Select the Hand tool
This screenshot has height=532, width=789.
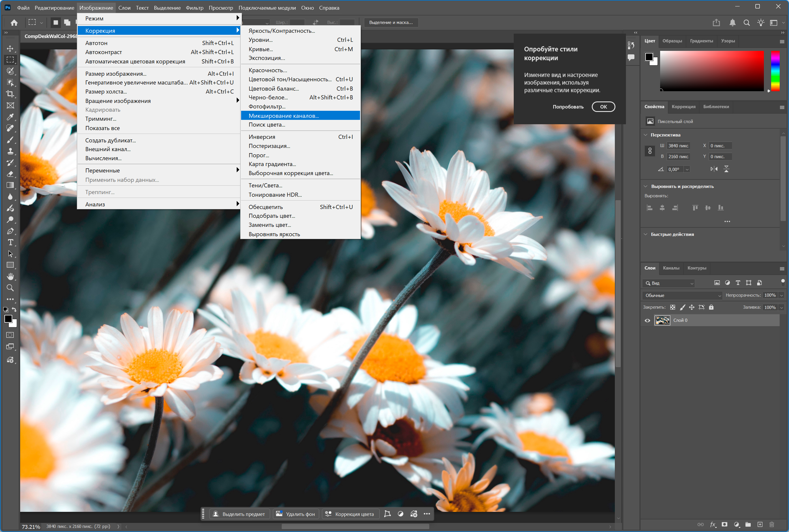(x=10, y=277)
